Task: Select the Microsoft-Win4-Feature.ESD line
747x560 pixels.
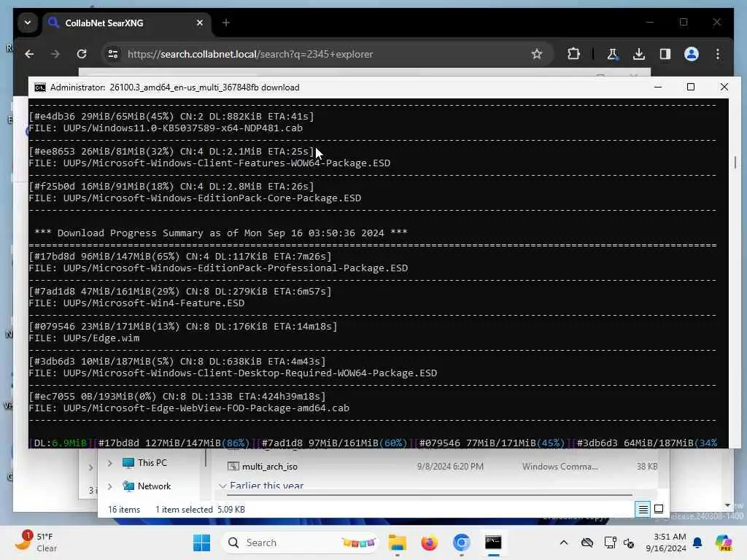Action: (136, 303)
